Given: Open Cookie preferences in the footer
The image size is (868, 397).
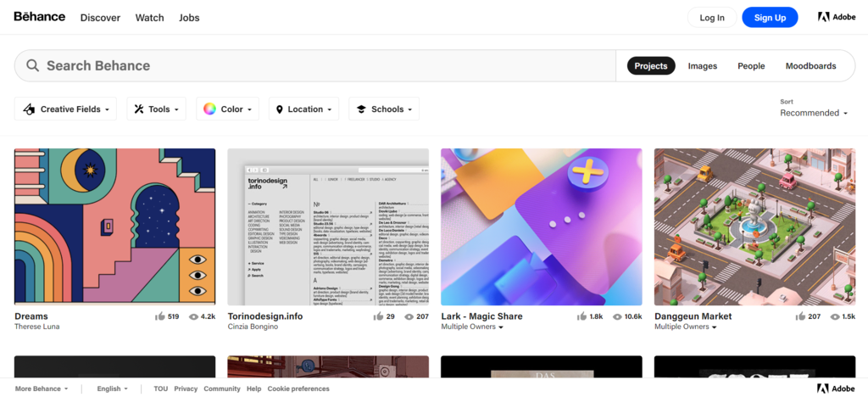Looking at the screenshot, I should (298, 389).
